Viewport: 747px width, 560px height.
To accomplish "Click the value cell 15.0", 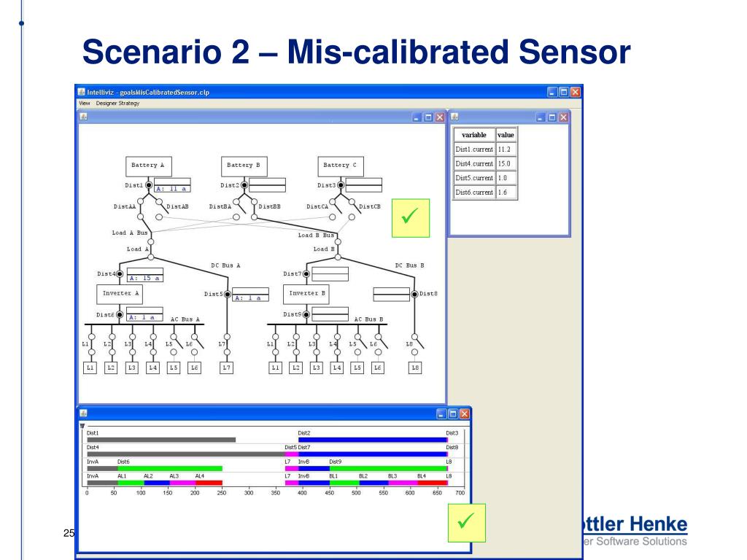I will [x=506, y=164].
